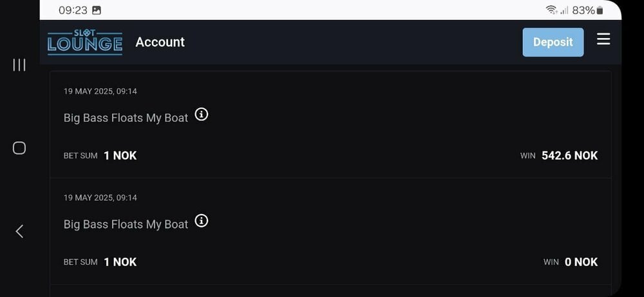Tap the battery icon in status bar
644x297 pixels.
[600, 10]
